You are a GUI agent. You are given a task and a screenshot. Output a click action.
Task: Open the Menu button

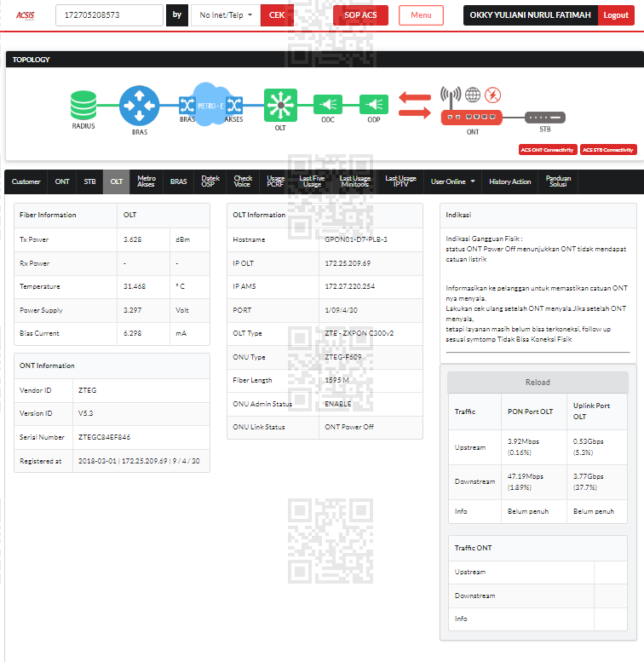pos(421,15)
